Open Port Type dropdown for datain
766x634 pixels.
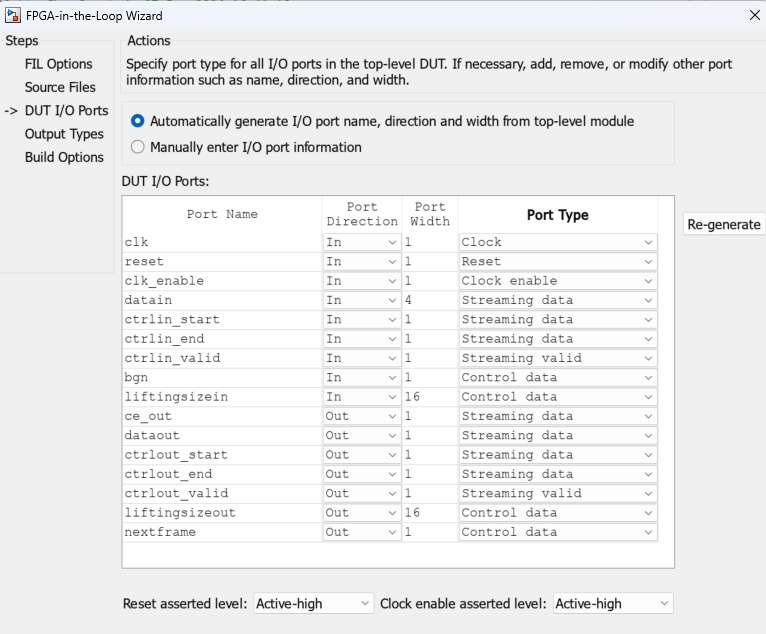[557, 300]
